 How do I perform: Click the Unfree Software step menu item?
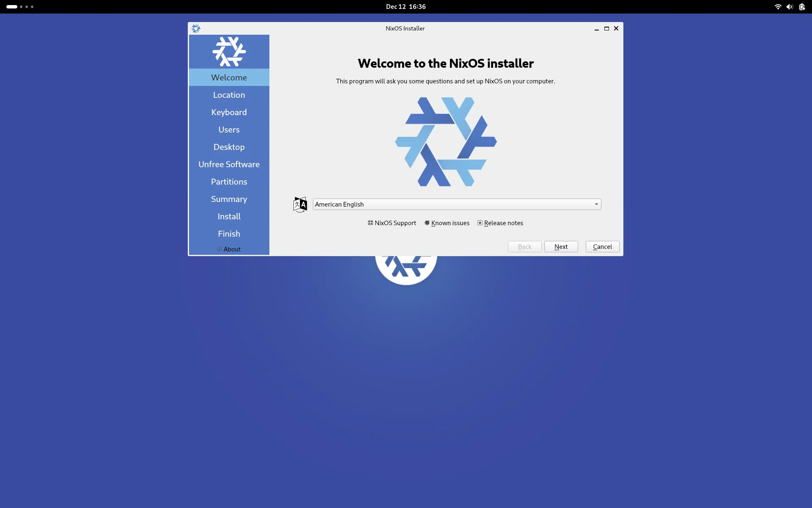point(228,164)
